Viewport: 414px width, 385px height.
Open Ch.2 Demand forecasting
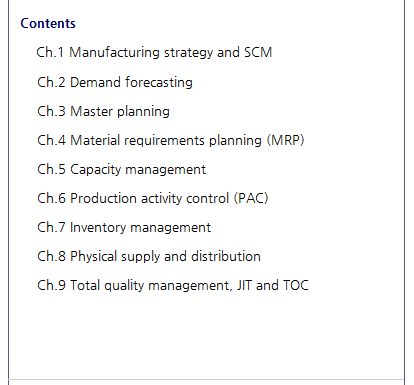point(115,82)
